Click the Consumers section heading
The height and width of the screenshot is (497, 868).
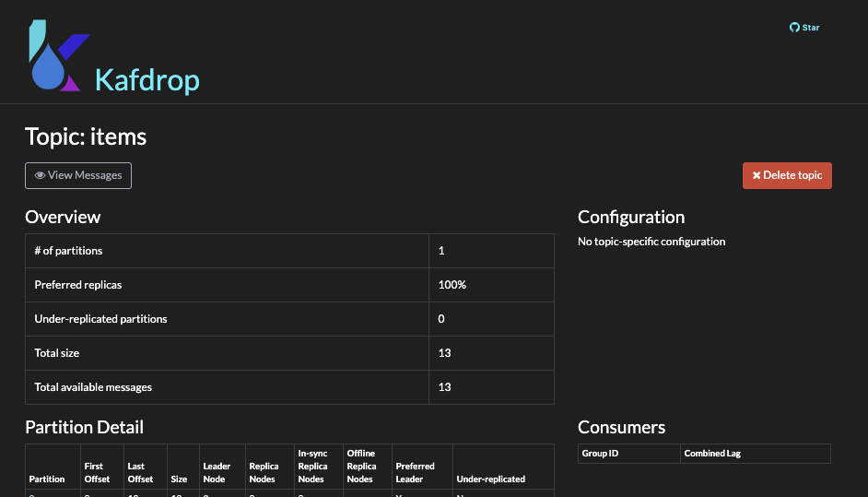click(x=621, y=427)
